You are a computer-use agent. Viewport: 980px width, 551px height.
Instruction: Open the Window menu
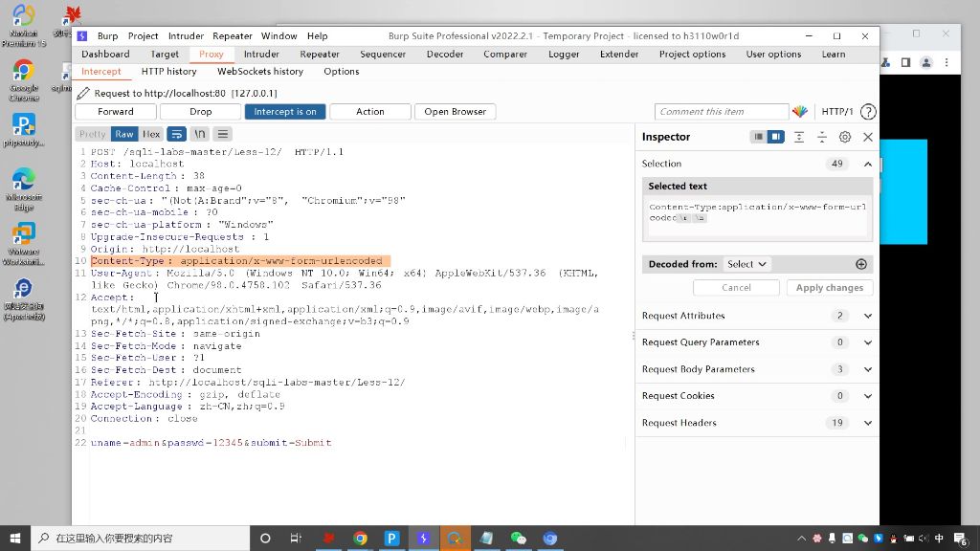coord(278,35)
